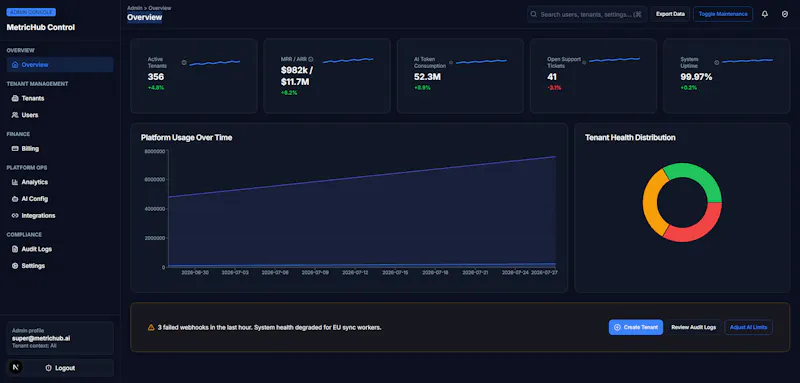Image resolution: width=800 pixels, height=383 pixels.
Task: Open notifications via the bell icon
Action: point(765,14)
